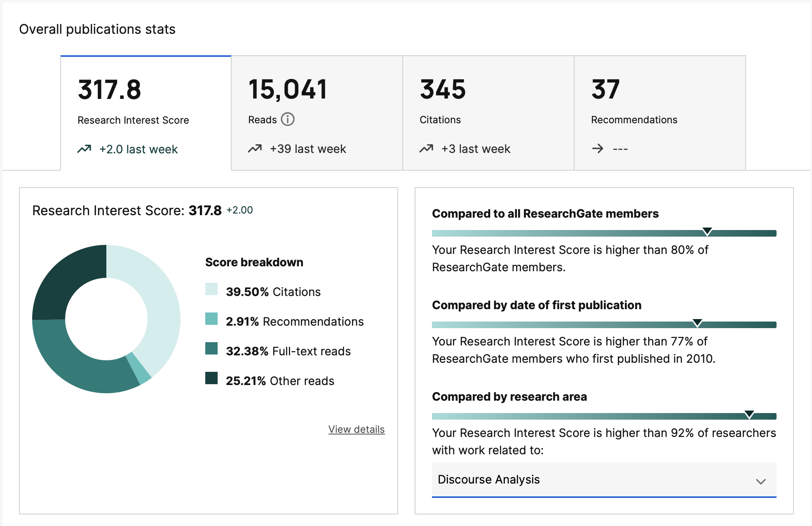Click the '37' recommendations count
The height and width of the screenshot is (526, 812).
coord(605,89)
